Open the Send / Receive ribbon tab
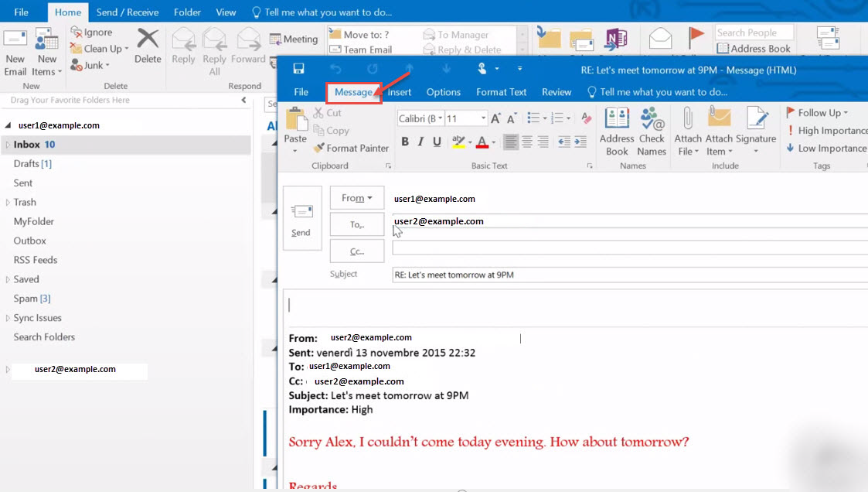Image resolution: width=868 pixels, height=492 pixels. click(127, 12)
